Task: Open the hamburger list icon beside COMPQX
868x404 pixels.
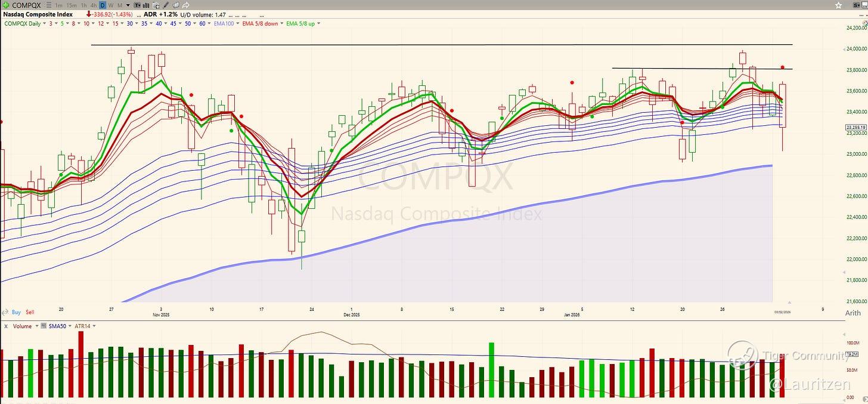Action: tap(49, 5)
